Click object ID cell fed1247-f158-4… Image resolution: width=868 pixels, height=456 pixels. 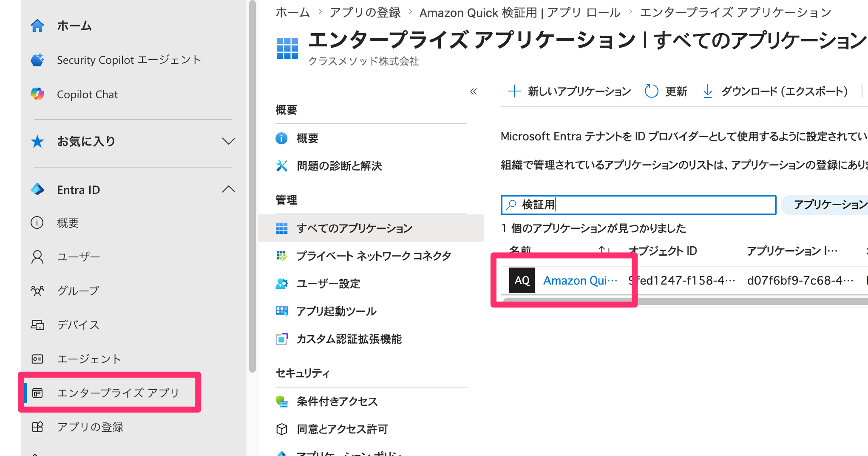click(x=682, y=280)
